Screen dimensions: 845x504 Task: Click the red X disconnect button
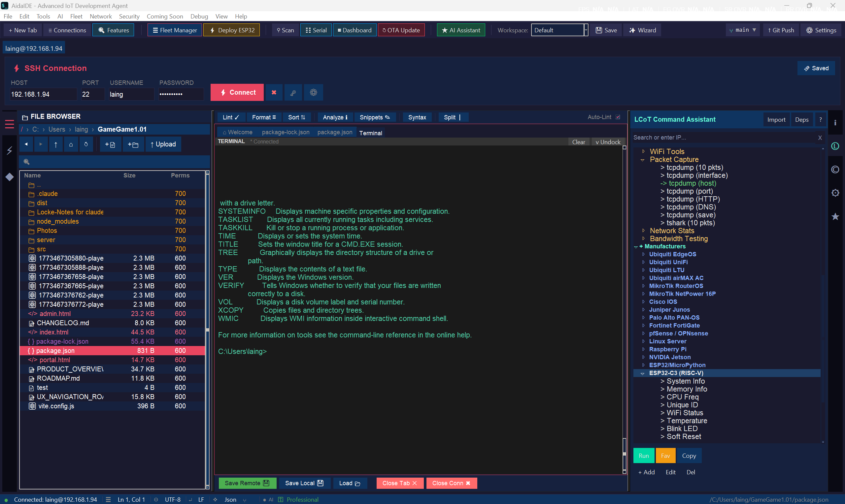(x=274, y=92)
